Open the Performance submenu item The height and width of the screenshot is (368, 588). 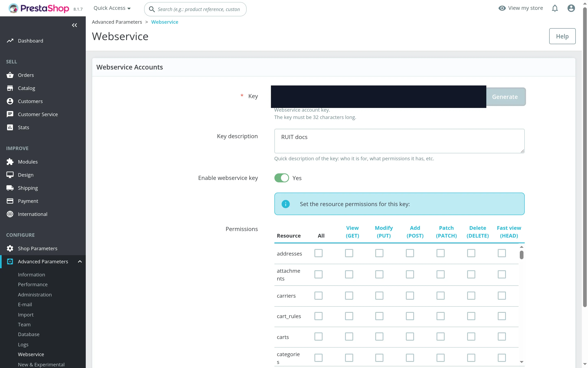32,285
